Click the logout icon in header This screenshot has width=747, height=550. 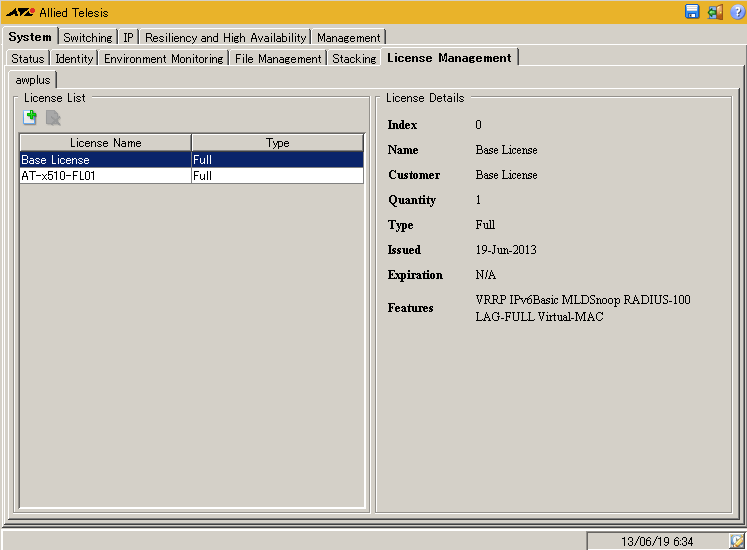(715, 11)
